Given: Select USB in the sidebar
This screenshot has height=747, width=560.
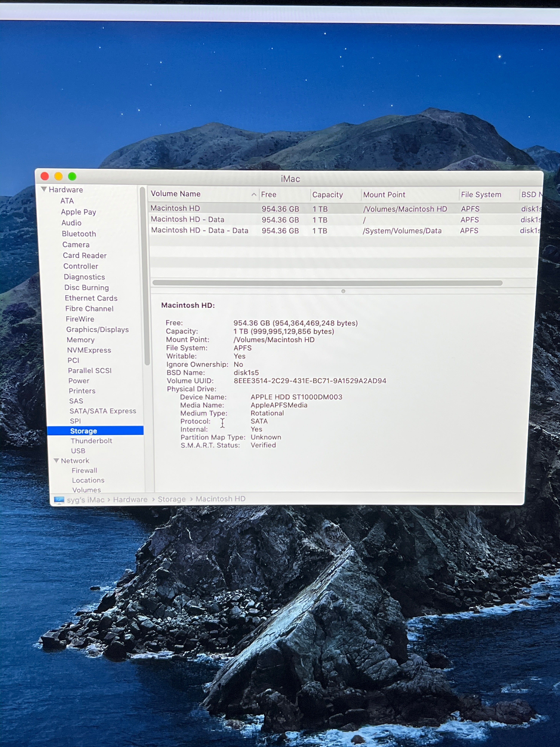Looking at the screenshot, I should (x=78, y=451).
